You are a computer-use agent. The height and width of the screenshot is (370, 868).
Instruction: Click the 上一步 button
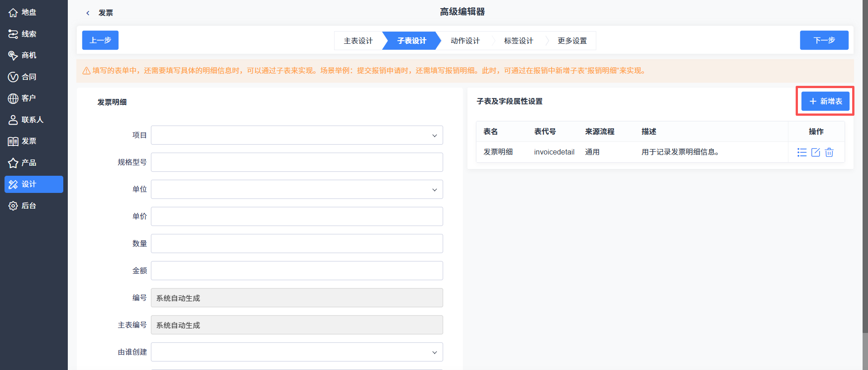100,40
